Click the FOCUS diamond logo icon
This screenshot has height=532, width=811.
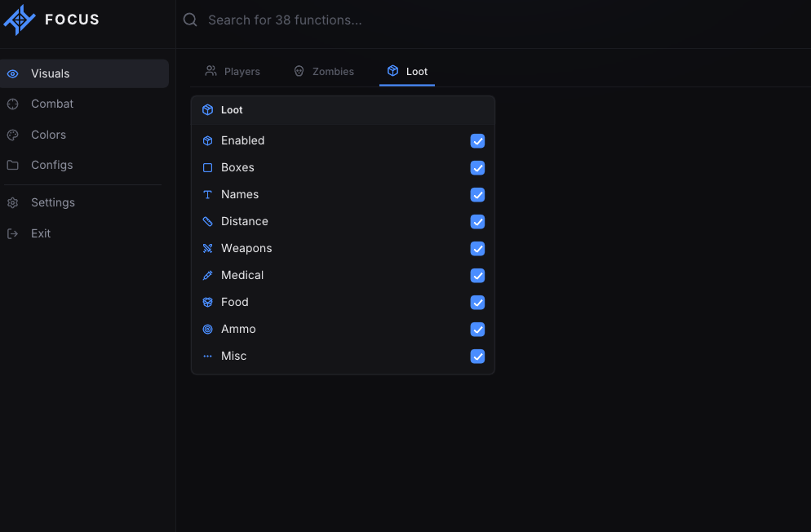[20, 20]
